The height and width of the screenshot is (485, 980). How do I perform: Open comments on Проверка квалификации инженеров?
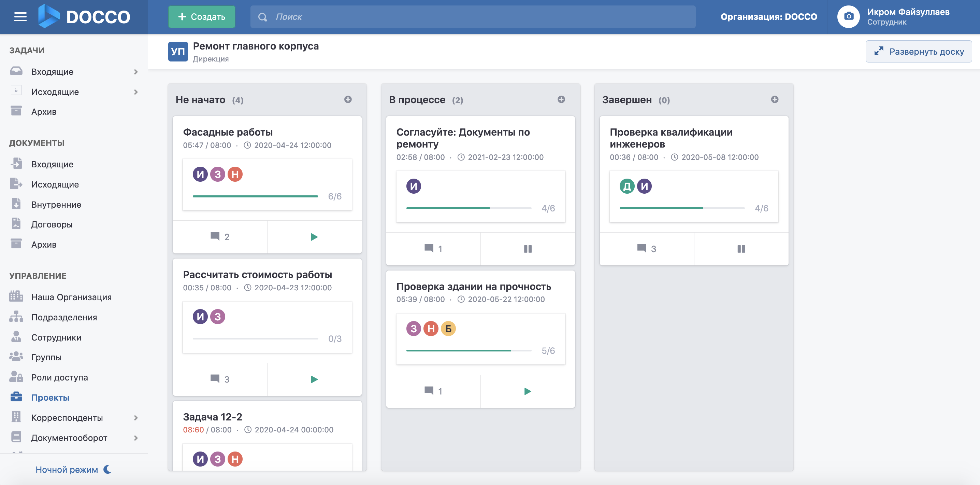click(647, 249)
